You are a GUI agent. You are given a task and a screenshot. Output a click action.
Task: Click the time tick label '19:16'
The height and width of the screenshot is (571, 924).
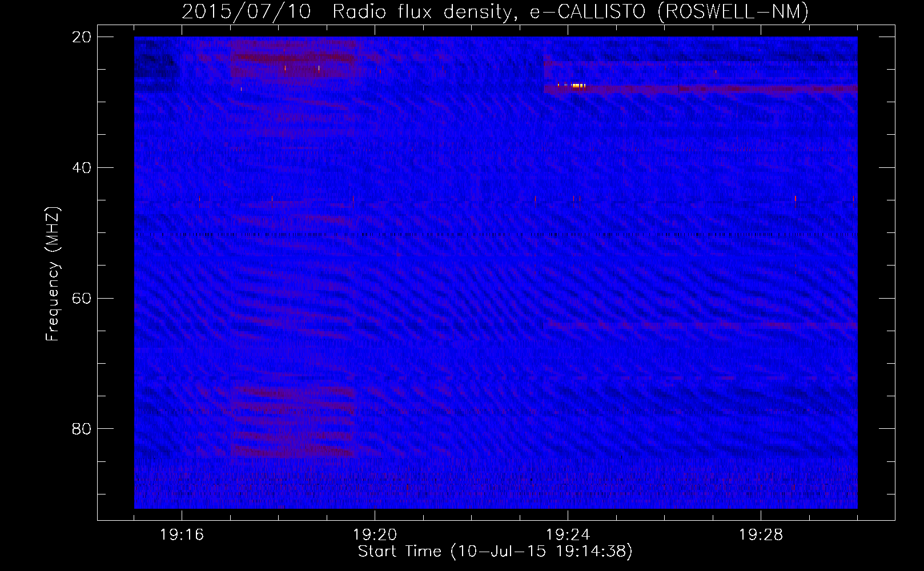[x=182, y=535]
